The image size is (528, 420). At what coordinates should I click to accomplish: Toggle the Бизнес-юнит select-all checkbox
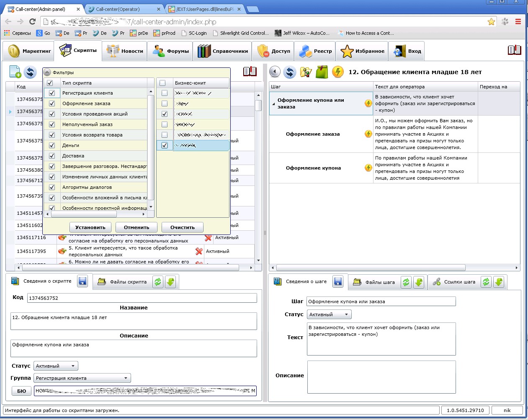(162, 83)
